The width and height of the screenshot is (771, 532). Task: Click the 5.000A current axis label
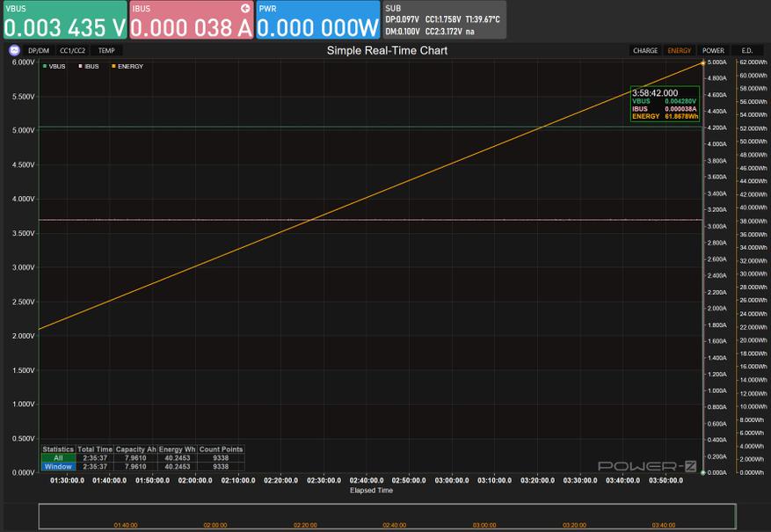point(716,62)
